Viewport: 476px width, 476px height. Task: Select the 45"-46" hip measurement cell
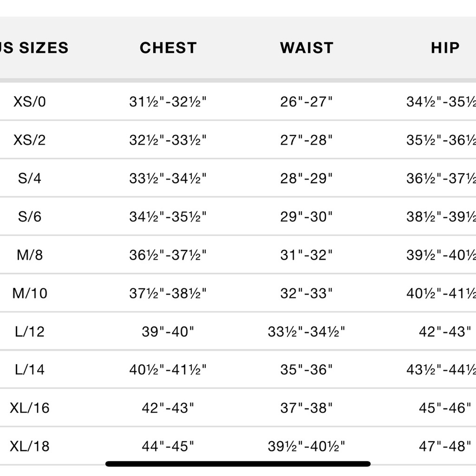pyautogui.click(x=445, y=408)
